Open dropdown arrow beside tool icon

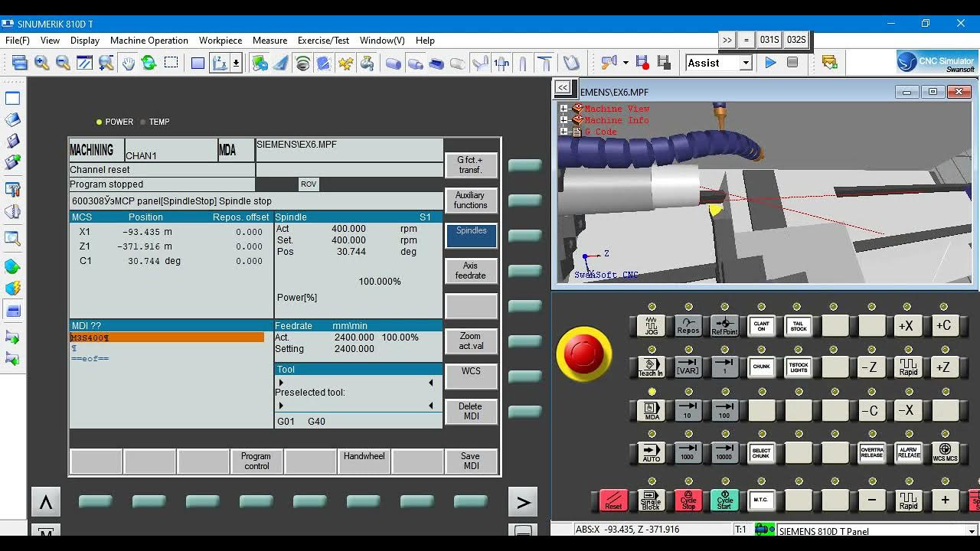[x=626, y=63]
